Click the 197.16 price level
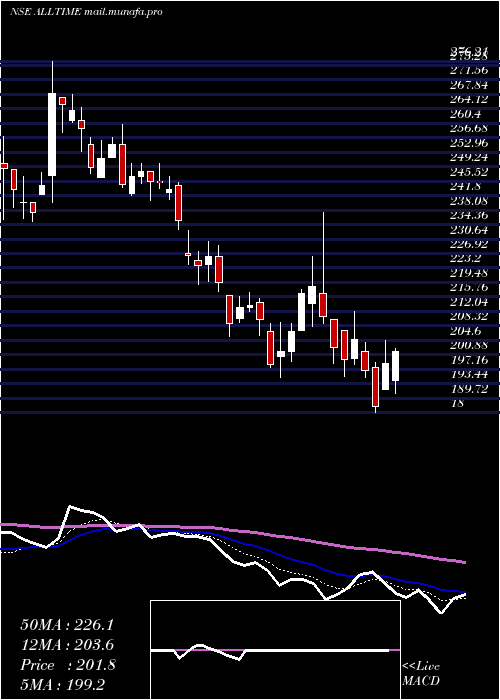 [469, 360]
